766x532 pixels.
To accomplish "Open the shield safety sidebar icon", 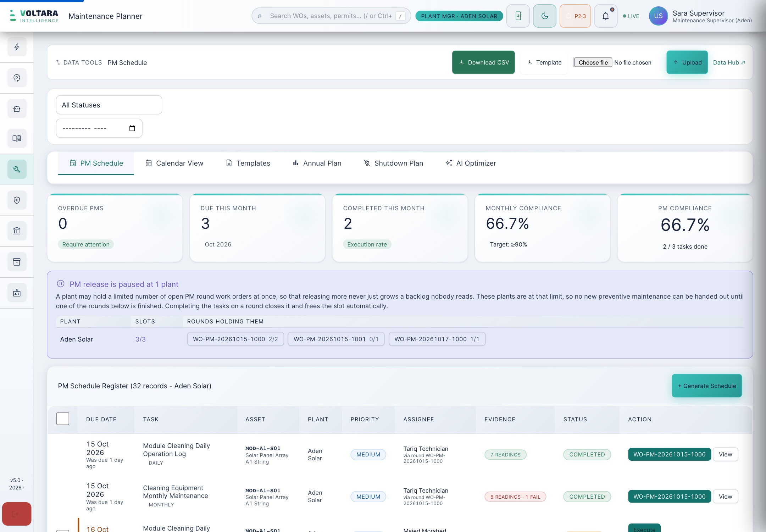I will pos(17,200).
